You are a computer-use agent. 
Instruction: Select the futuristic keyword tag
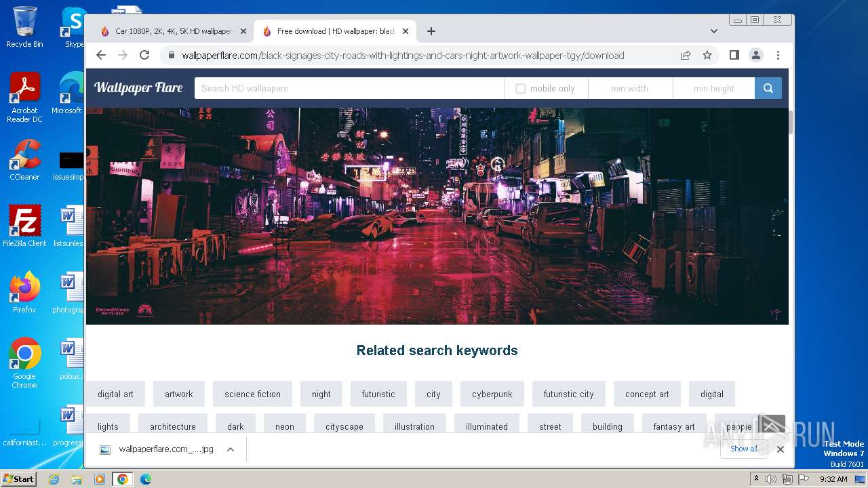(x=378, y=394)
